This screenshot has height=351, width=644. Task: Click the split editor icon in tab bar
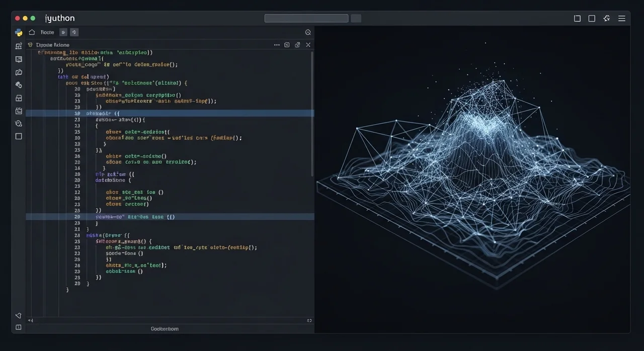[287, 45]
